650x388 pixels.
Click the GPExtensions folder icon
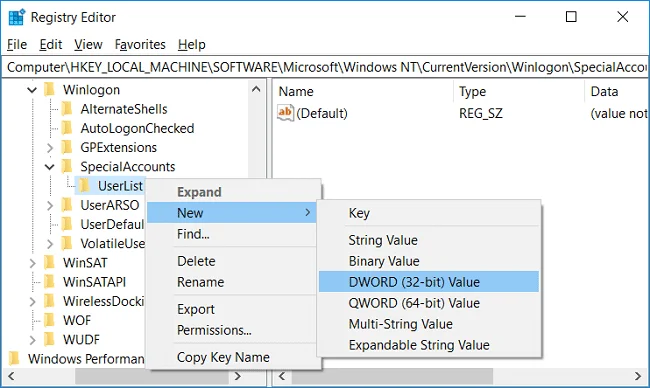(x=67, y=147)
